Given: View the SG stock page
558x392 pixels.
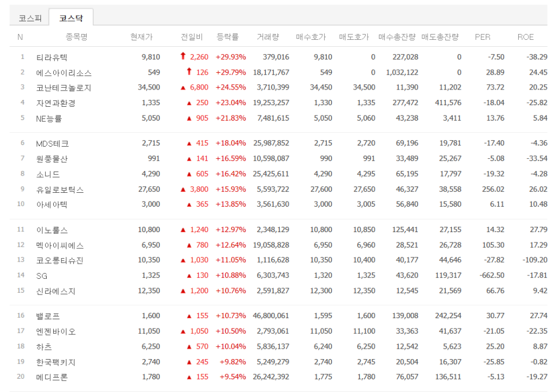Looking at the screenshot, I should click(x=42, y=276).
